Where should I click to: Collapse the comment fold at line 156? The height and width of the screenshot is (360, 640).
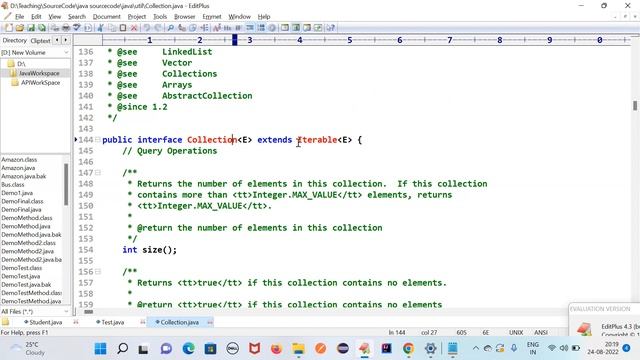coord(98,271)
